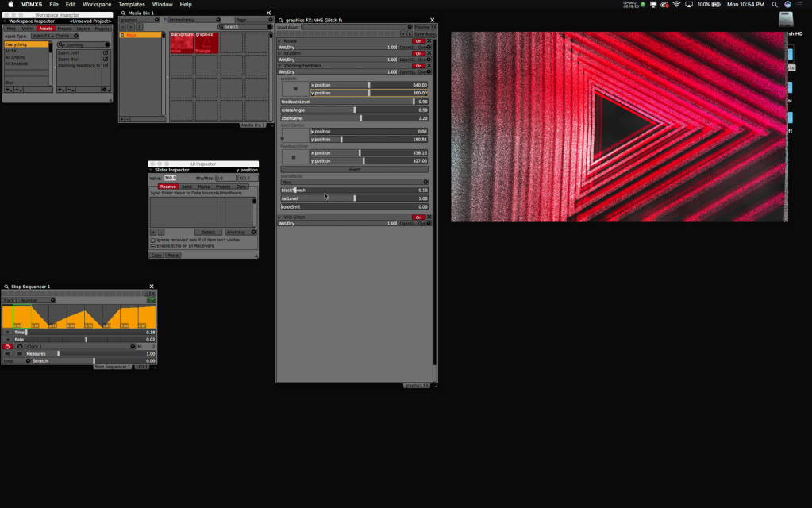Click the Detect button in Slider Inspector
This screenshot has height=508, width=812.
[x=208, y=233]
